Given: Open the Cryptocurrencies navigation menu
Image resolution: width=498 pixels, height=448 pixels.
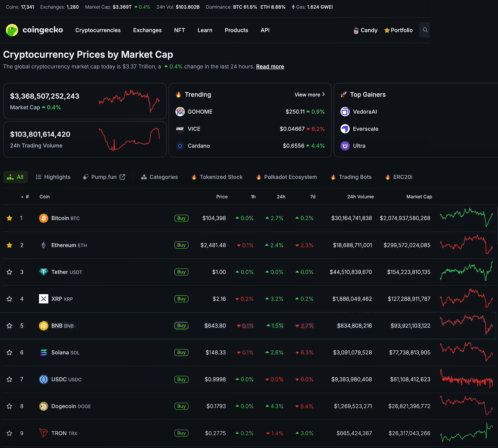Looking at the screenshot, I should tap(98, 30).
